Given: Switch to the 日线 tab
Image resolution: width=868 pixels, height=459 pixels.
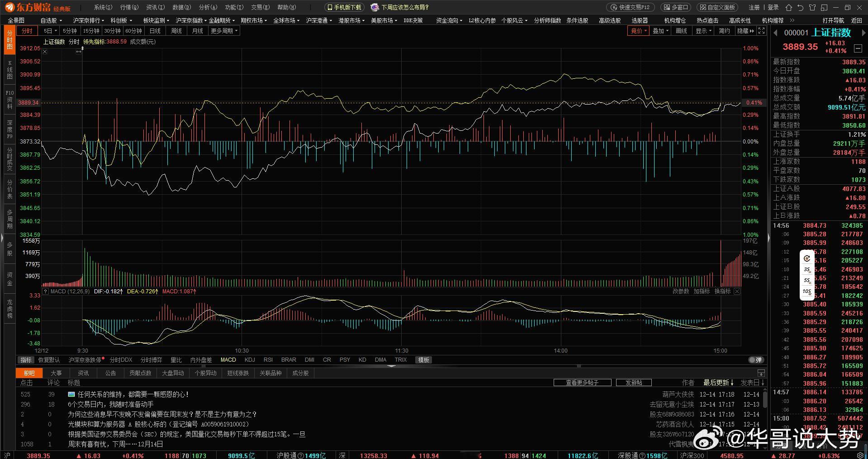Looking at the screenshot, I should pos(155,31).
